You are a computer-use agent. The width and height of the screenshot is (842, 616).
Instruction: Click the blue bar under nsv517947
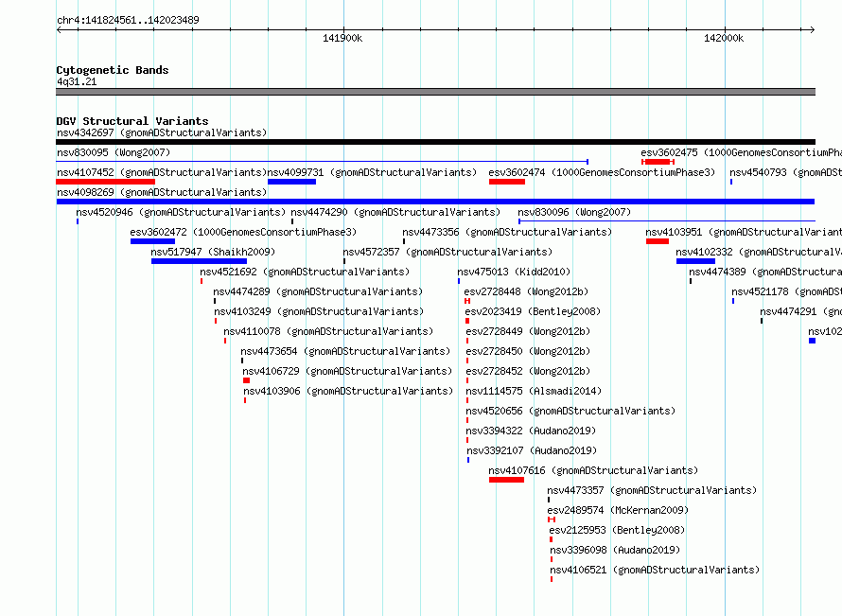click(200, 261)
